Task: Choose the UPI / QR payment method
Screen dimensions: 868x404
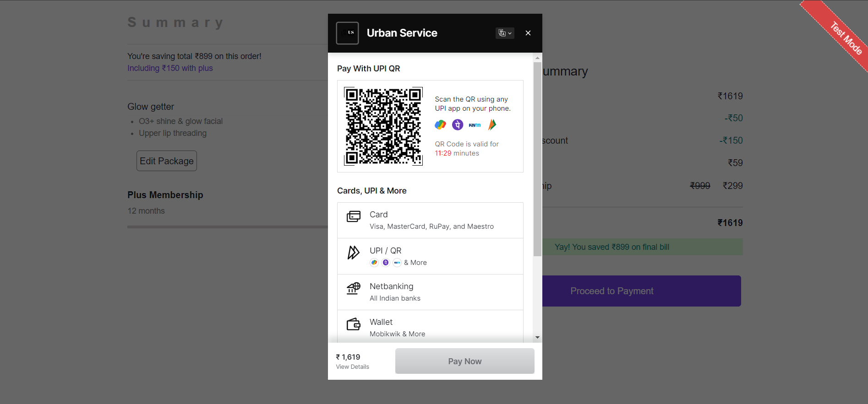Action: pyautogui.click(x=430, y=256)
